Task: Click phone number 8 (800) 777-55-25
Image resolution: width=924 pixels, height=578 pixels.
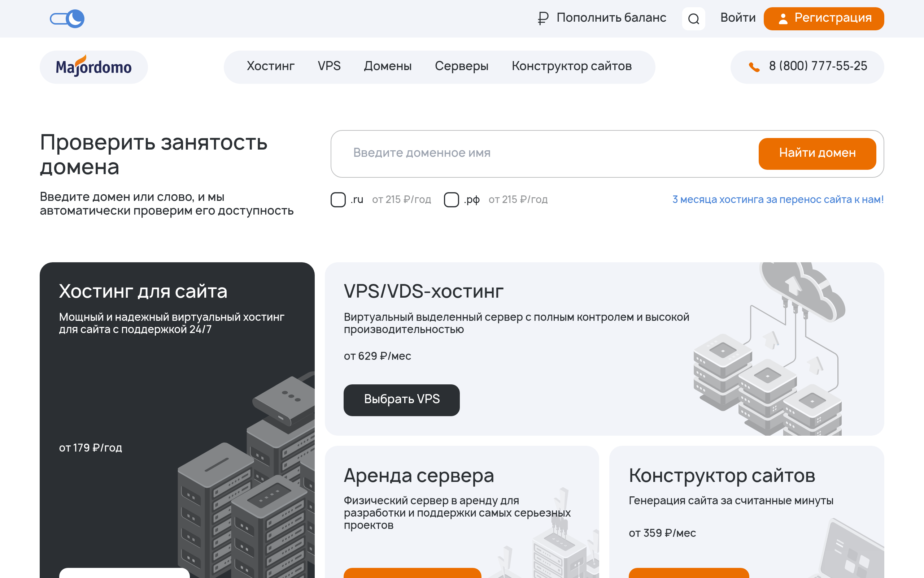Action: point(818,66)
